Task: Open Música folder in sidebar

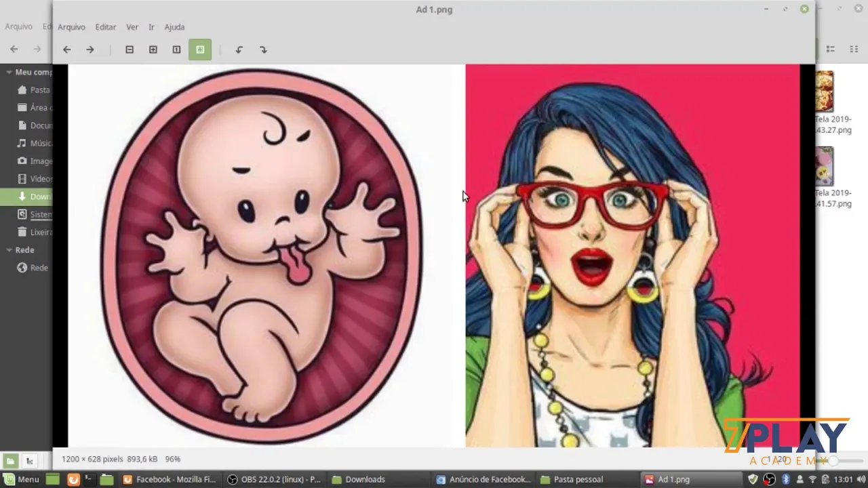Action: point(34,143)
